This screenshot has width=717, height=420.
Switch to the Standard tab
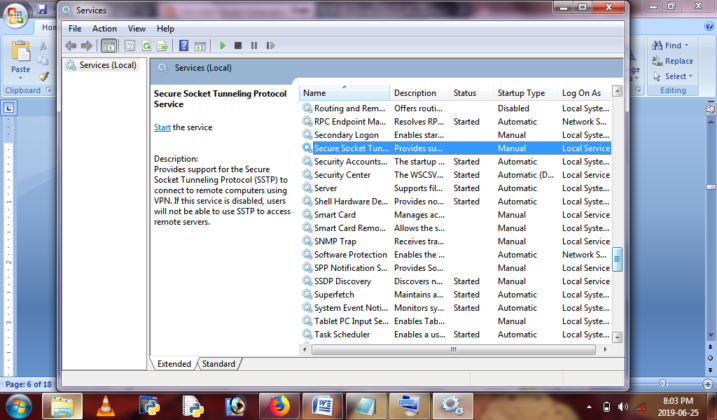tap(219, 364)
